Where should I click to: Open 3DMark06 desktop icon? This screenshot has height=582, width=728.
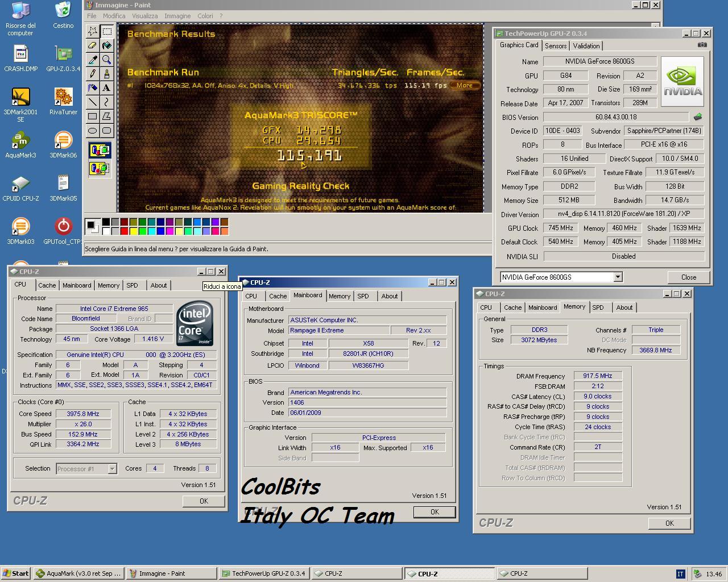pyautogui.click(x=63, y=144)
